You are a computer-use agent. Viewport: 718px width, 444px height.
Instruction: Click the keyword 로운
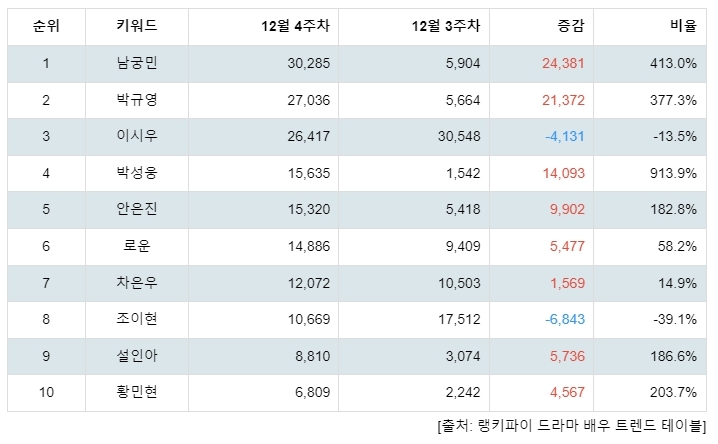tap(136, 246)
